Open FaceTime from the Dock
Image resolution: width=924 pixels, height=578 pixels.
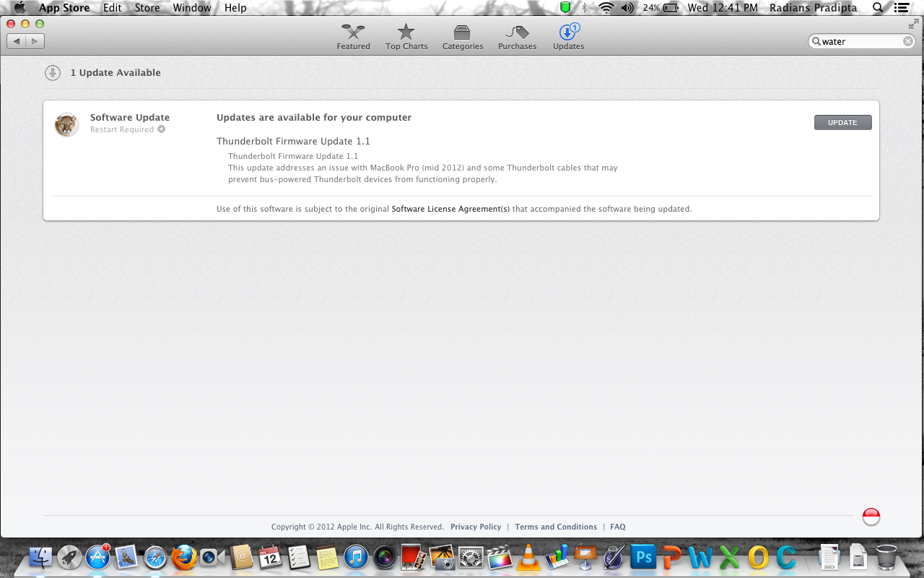point(212,557)
